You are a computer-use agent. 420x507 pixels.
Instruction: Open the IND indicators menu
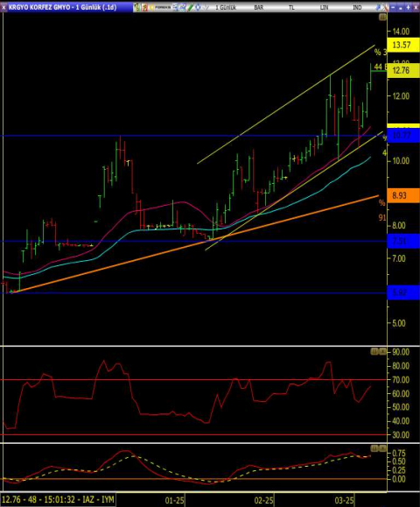pyautogui.click(x=357, y=7)
